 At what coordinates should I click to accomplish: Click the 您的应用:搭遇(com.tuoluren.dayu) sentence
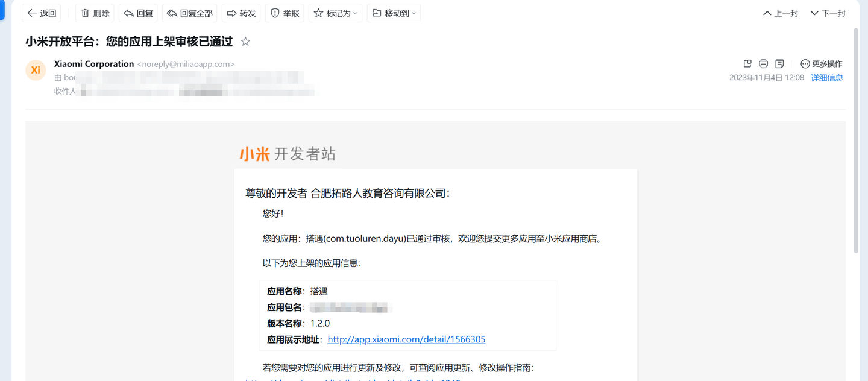pyautogui.click(x=432, y=239)
